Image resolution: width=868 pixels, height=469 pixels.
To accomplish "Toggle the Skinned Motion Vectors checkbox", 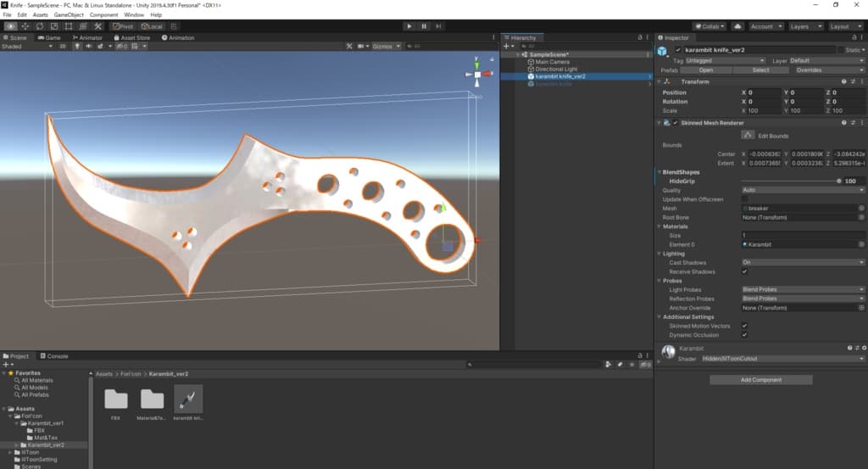I will tap(744, 326).
